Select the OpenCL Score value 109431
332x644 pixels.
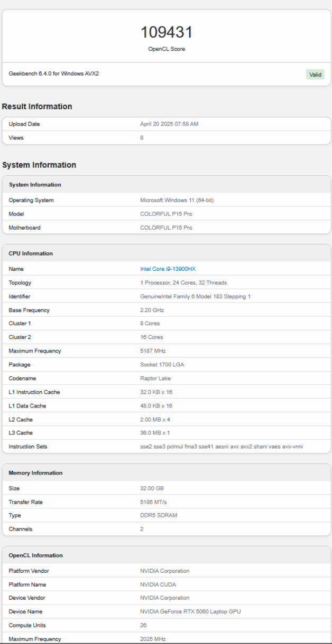point(166,33)
